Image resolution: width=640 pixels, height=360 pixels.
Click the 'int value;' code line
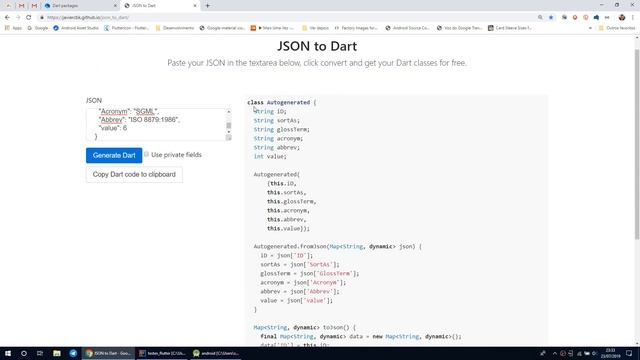coord(270,156)
